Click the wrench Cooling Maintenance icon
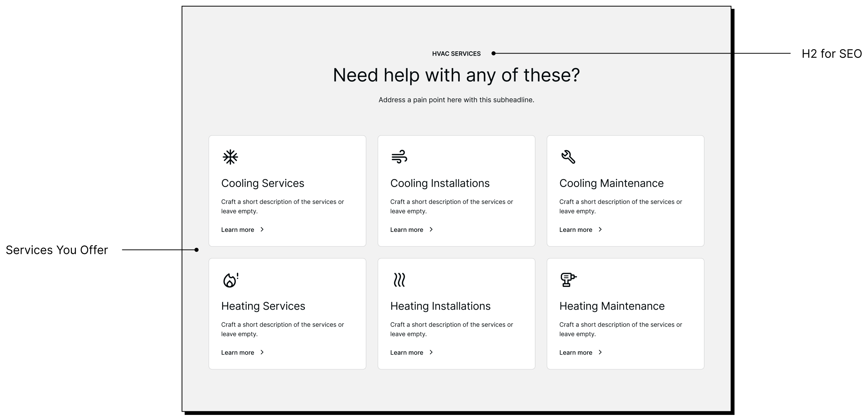Image resolution: width=868 pixels, height=416 pixels. [568, 157]
